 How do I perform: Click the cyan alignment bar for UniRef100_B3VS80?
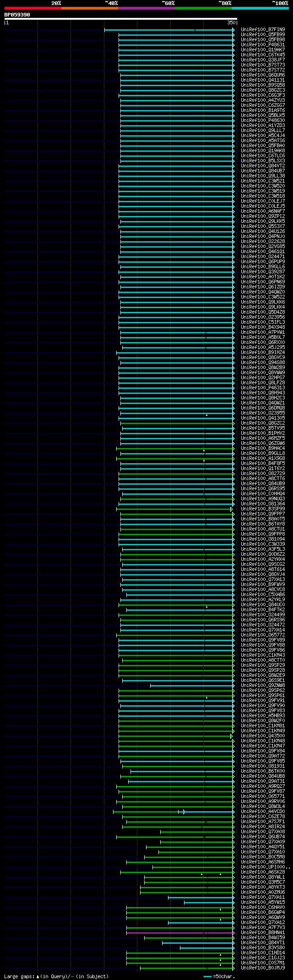[207, 948]
